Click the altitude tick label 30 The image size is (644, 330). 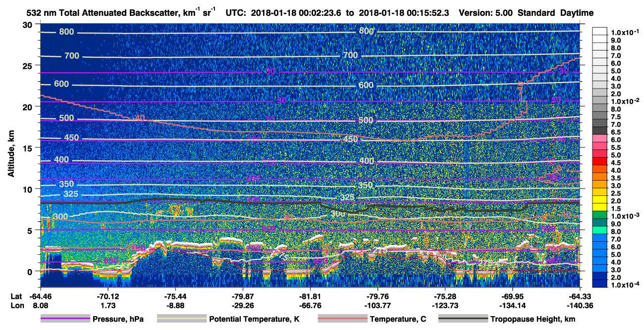click(29, 25)
